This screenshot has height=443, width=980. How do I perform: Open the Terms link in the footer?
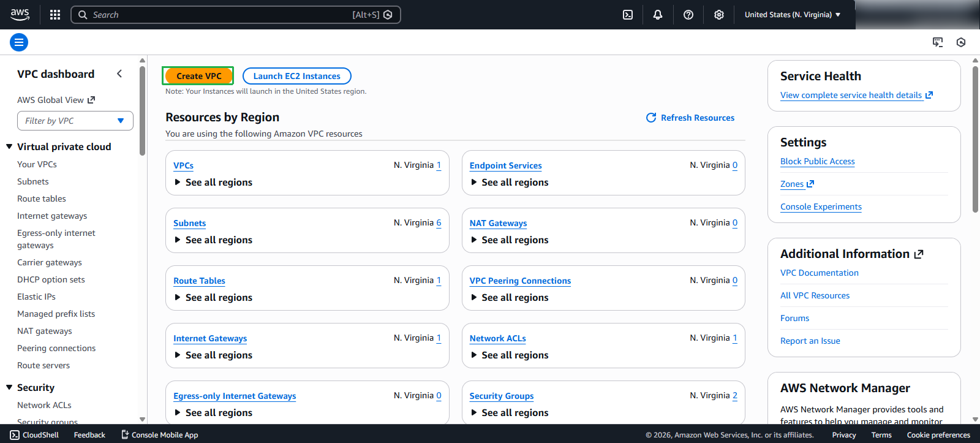pos(881,435)
